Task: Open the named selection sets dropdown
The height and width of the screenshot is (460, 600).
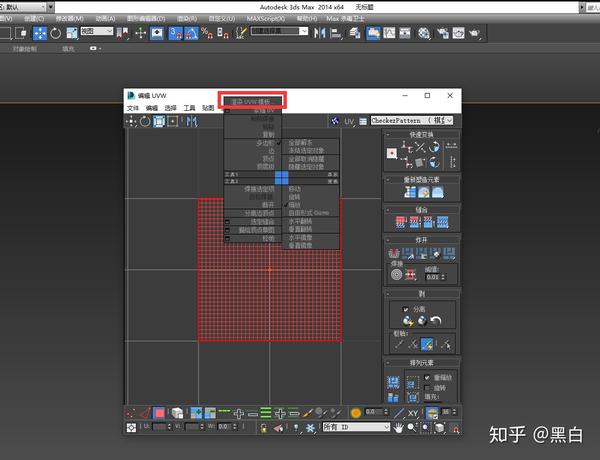Action: [x=280, y=31]
